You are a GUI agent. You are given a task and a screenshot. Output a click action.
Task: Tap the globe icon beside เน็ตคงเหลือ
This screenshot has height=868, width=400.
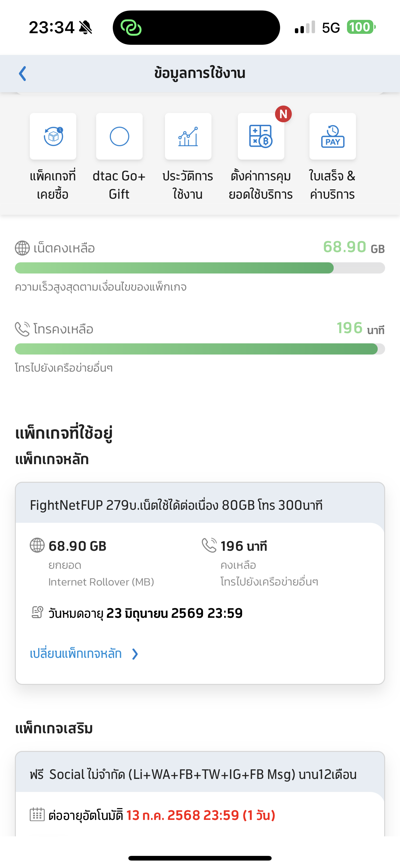tap(22, 248)
